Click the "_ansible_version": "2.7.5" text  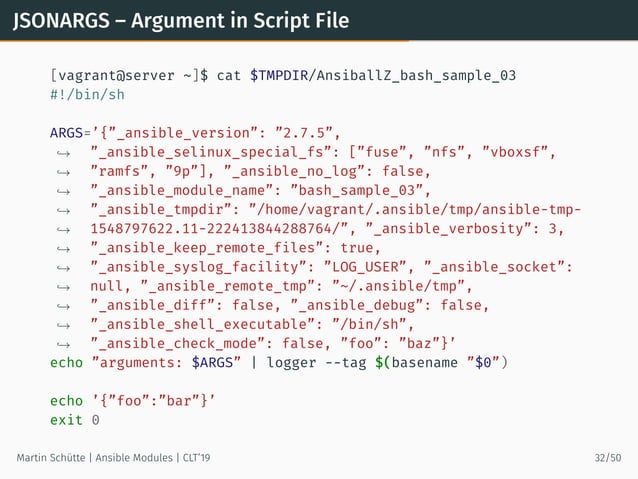click(219, 133)
